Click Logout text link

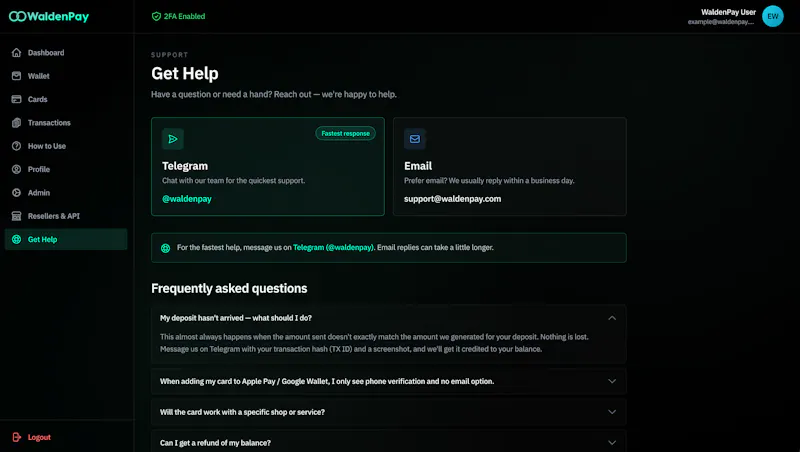(x=39, y=437)
